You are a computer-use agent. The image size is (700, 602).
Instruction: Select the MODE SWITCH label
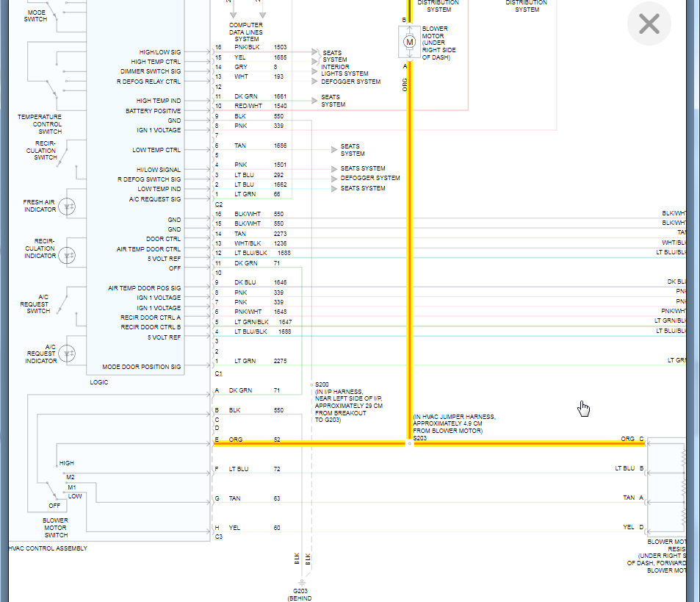[35, 15]
